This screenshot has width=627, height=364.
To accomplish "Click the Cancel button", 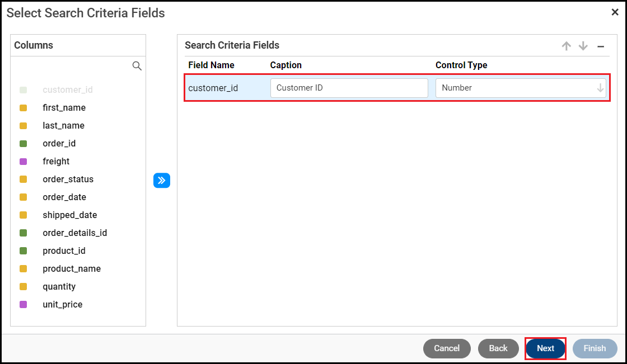I will pyautogui.click(x=447, y=348).
